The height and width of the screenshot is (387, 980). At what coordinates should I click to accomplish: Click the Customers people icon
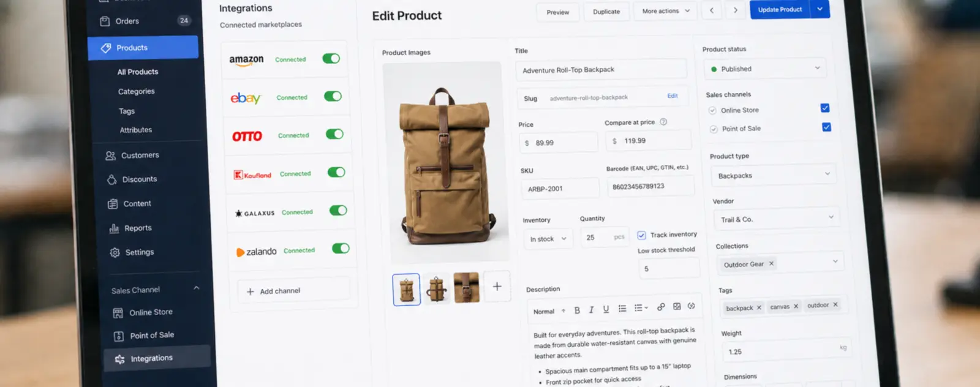[110, 156]
